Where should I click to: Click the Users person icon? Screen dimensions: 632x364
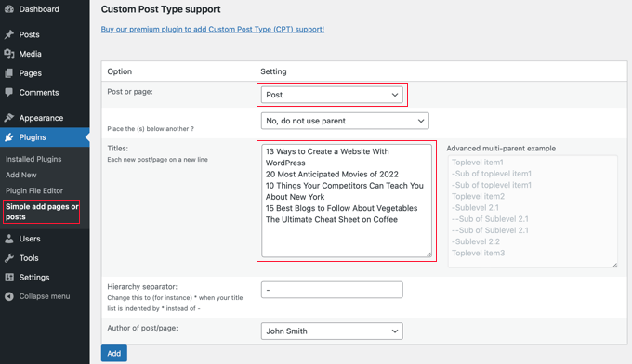click(x=9, y=239)
